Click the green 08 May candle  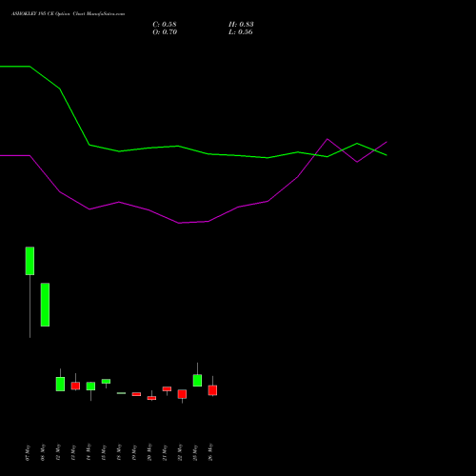coord(45,305)
